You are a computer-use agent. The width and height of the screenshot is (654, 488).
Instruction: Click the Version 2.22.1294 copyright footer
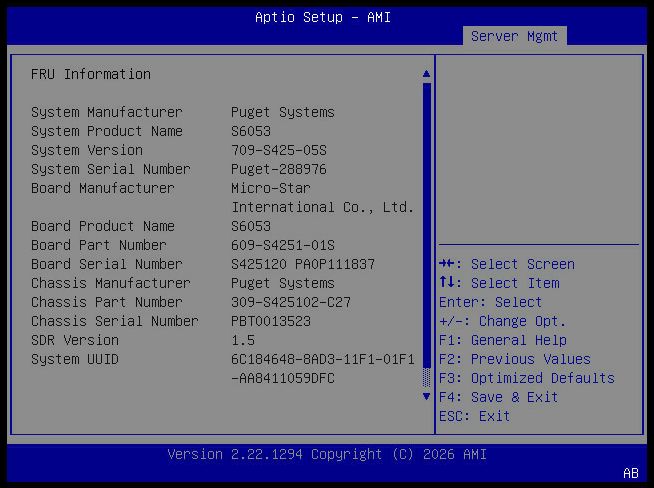[x=327, y=454]
